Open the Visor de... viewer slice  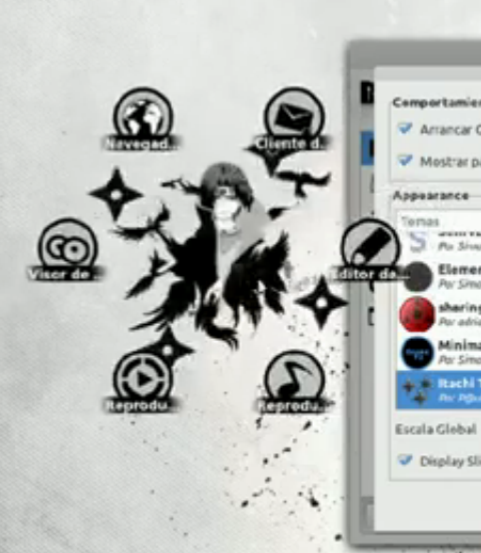67,249
